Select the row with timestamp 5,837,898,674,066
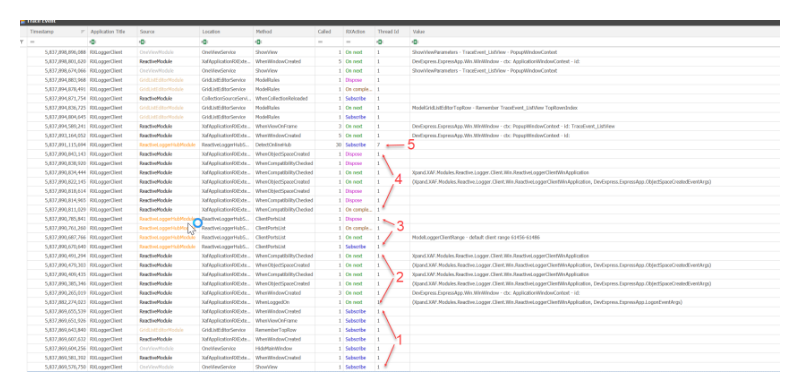This screenshot has height=392, width=800. click(x=403, y=70)
